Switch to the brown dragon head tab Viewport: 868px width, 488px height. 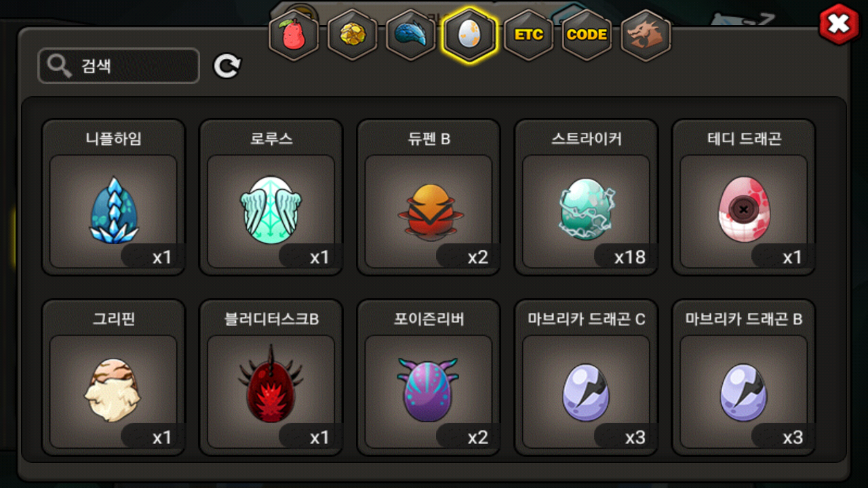click(646, 35)
